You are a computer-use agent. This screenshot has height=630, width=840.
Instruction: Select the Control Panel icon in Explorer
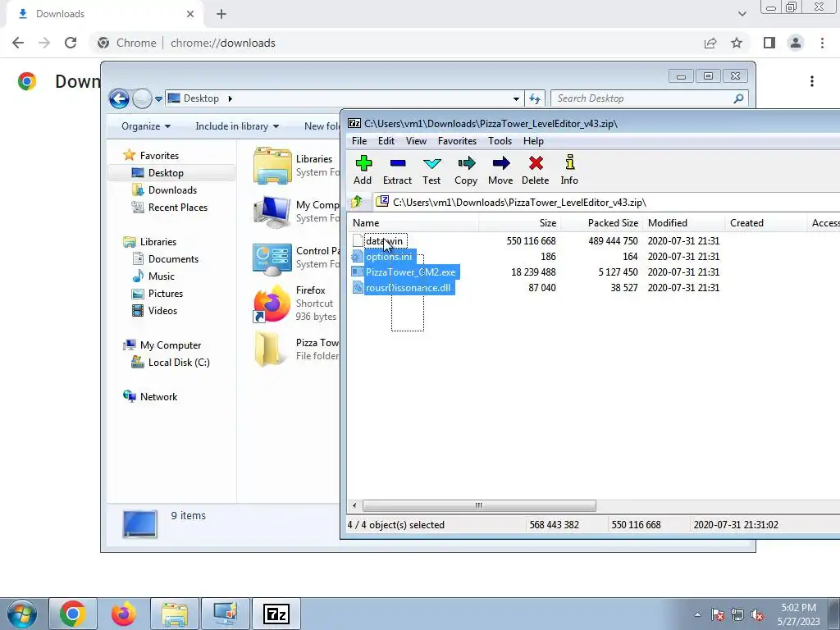tap(272, 259)
